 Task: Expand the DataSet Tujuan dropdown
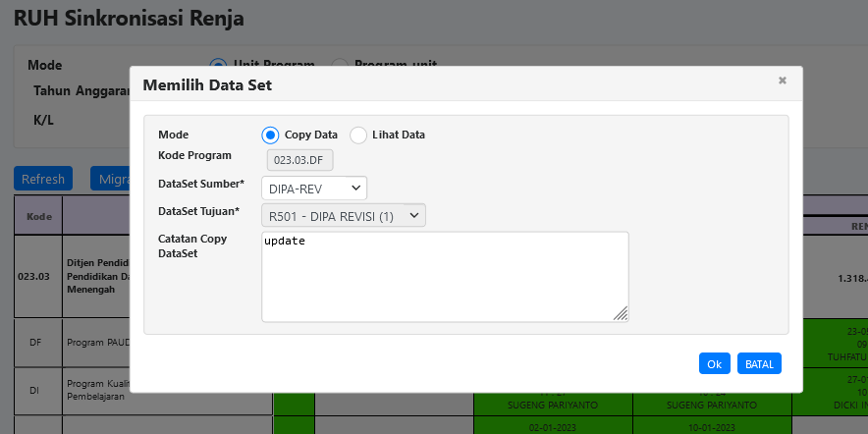[x=344, y=216]
